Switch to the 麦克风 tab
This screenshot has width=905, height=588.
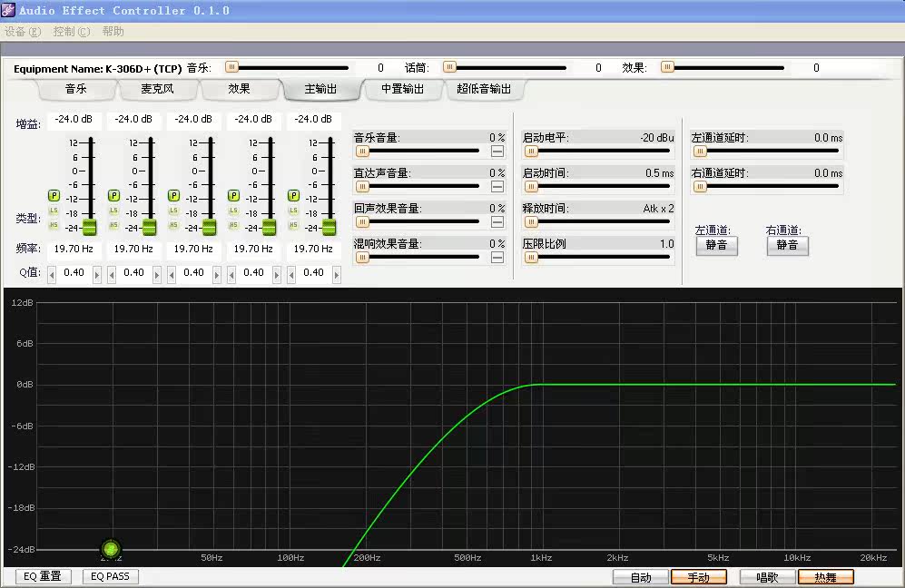pos(157,89)
